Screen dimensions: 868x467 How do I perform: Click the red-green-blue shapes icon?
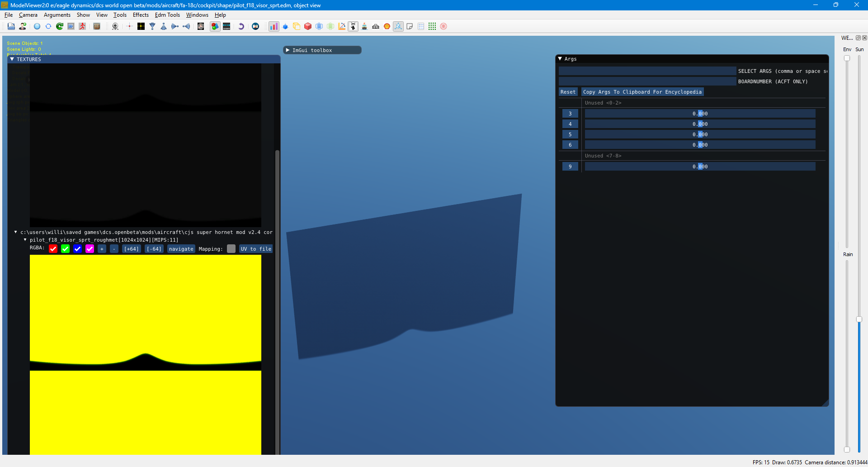click(x=215, y=26)
